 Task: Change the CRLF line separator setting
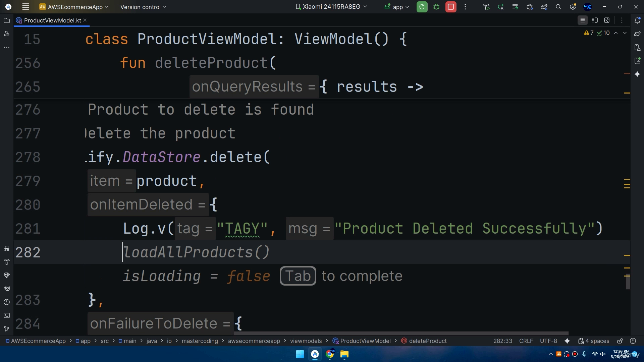click(x=526, y=341)
